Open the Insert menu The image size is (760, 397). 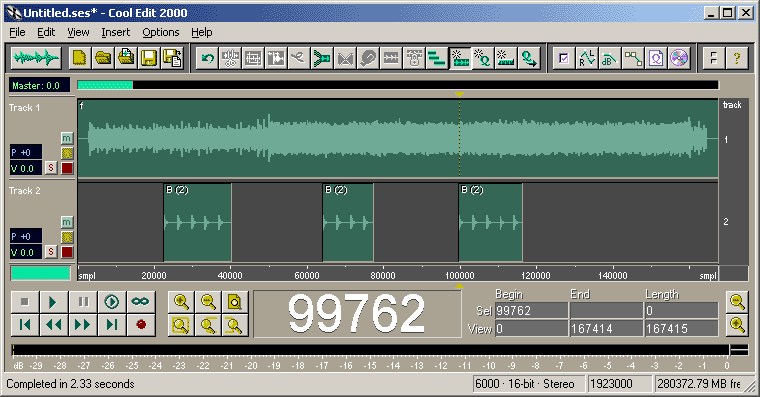(115, 32)
